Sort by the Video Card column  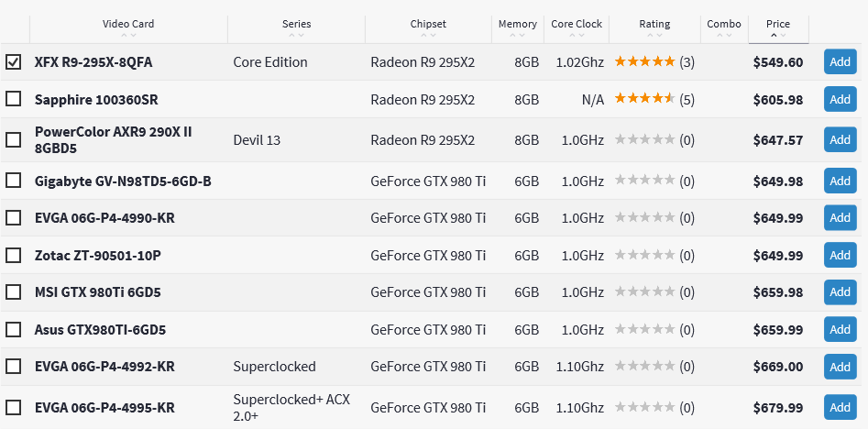(128, 25)
